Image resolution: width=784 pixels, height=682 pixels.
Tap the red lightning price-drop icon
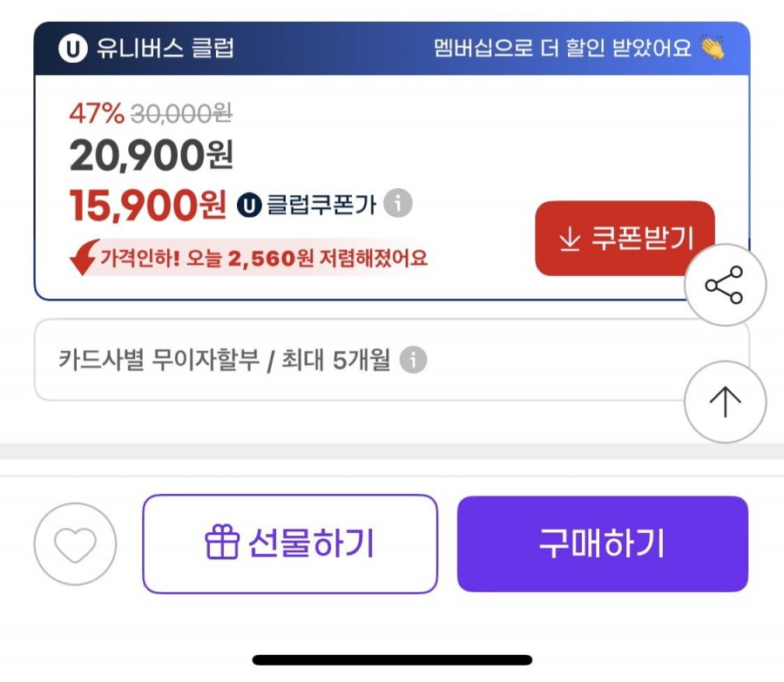(x=84, y=257)
